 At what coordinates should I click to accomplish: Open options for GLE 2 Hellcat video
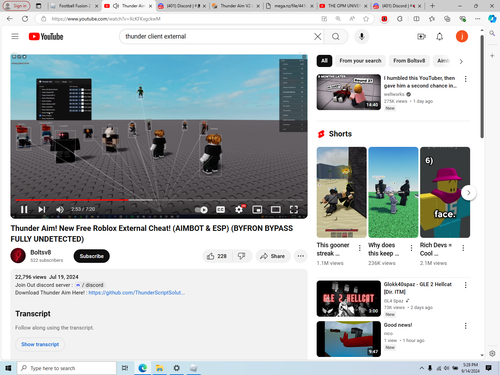pyautogui.click(x=466, y=285)
